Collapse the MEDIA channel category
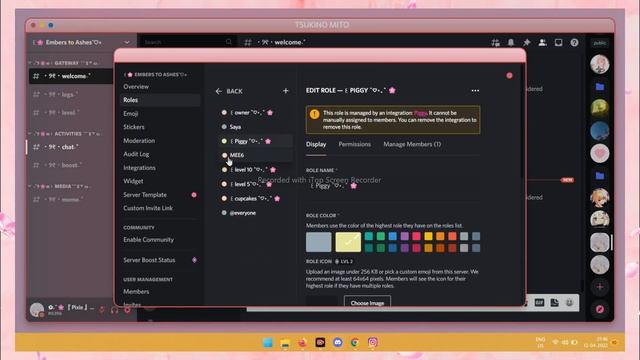 (x=59, y=187)
